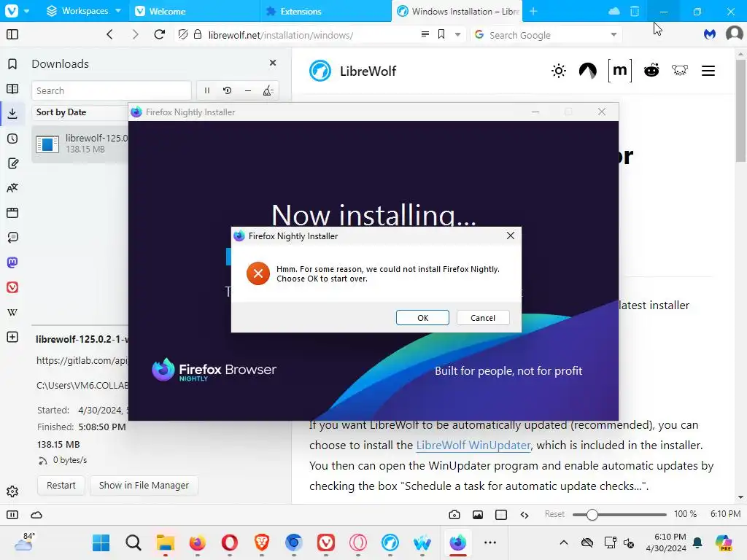Open the Translate panel
747x560 pixels.
click(12, 188)
